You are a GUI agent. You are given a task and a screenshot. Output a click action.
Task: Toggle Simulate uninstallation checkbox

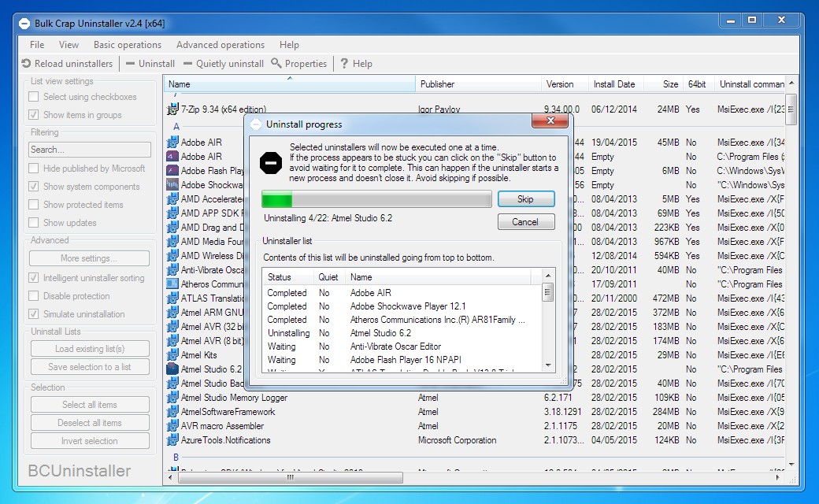point(34,314)
